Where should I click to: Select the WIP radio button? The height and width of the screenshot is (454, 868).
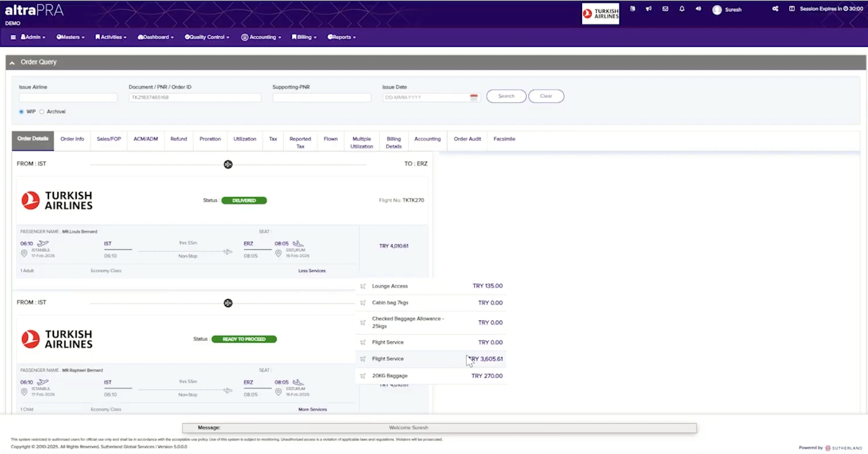point(21,112)
